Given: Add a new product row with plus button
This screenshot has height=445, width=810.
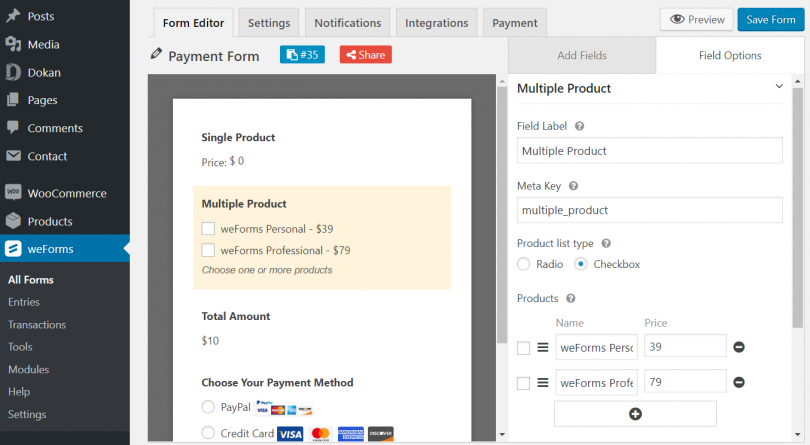Looking at the screenshot, I should point(635,414).
